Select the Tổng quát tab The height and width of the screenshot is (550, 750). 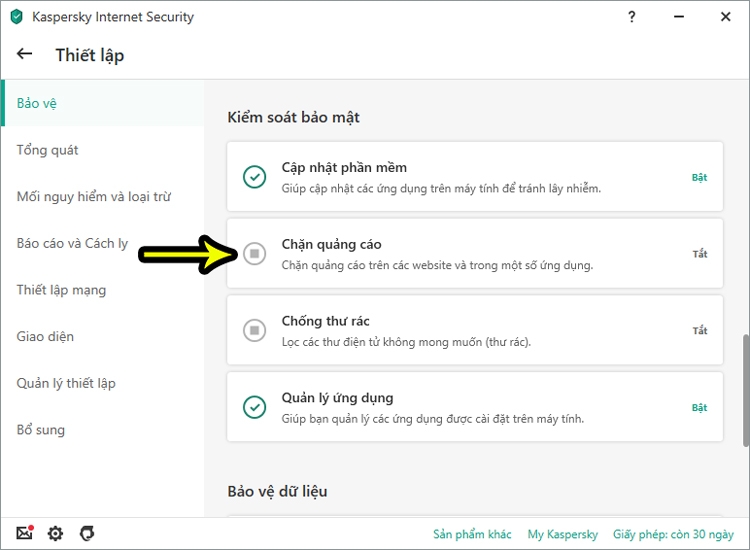(x=47, y=150)
